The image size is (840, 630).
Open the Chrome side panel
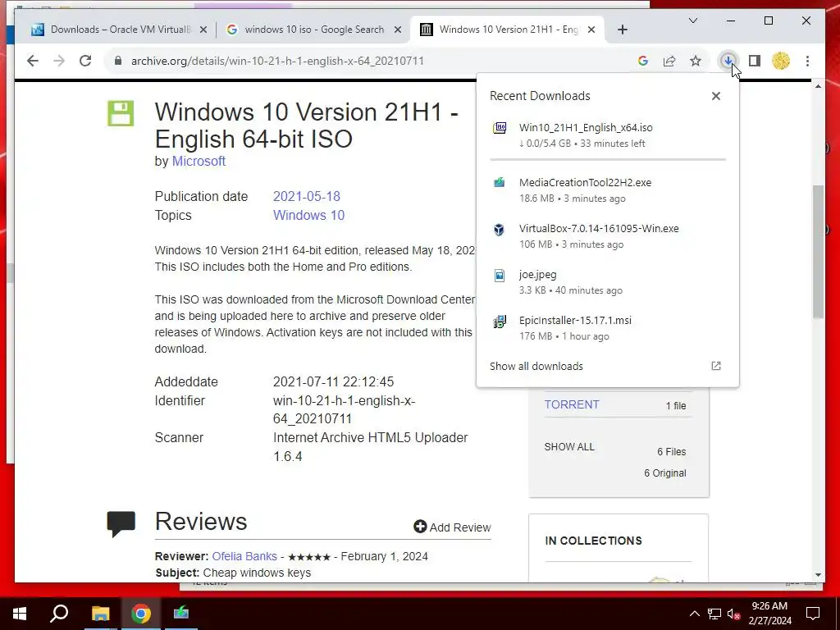[x=755, y=61]
